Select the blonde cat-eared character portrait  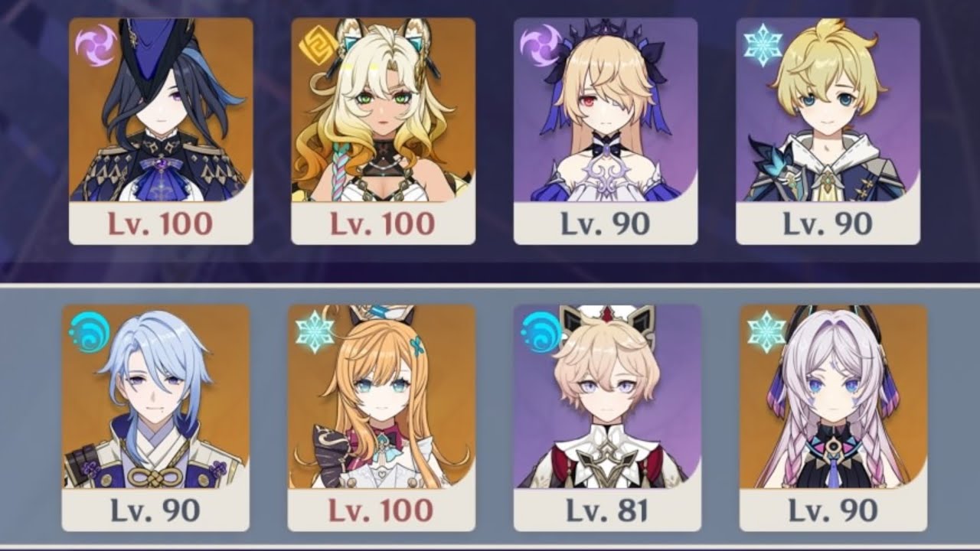[383, 109]
